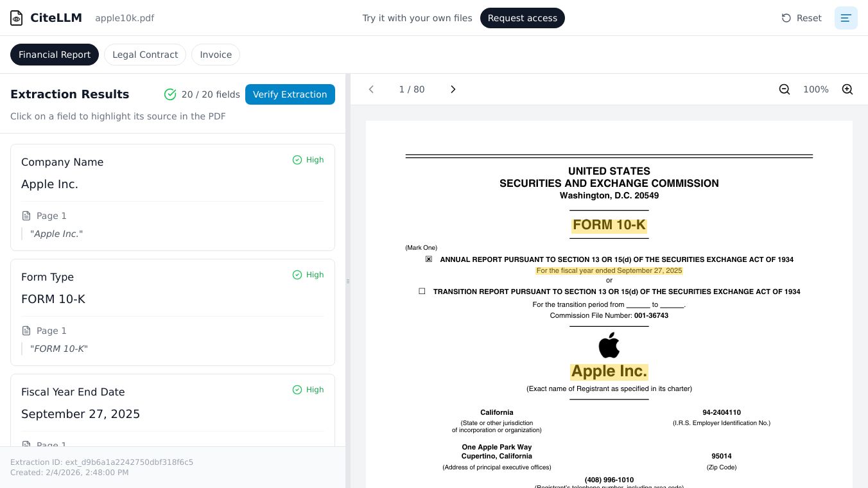Click the highlighted FORM 10-K heading in the PDF

[x=609, y=225]
